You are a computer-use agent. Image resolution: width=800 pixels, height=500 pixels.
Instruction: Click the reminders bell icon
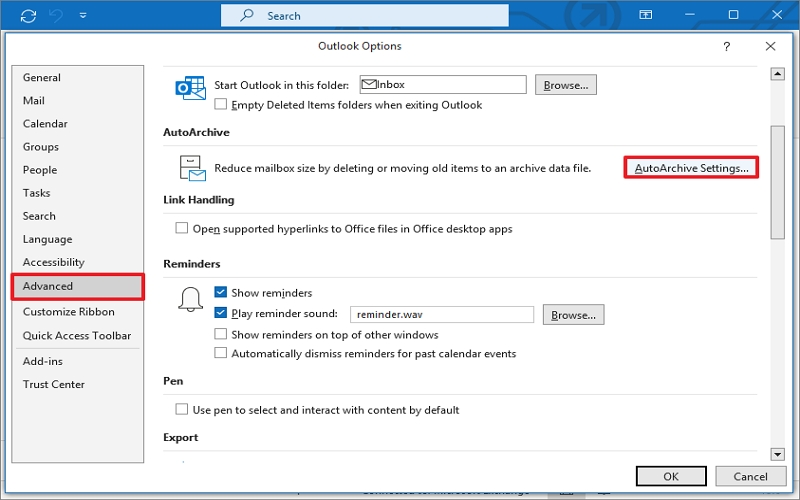point(190,299)
